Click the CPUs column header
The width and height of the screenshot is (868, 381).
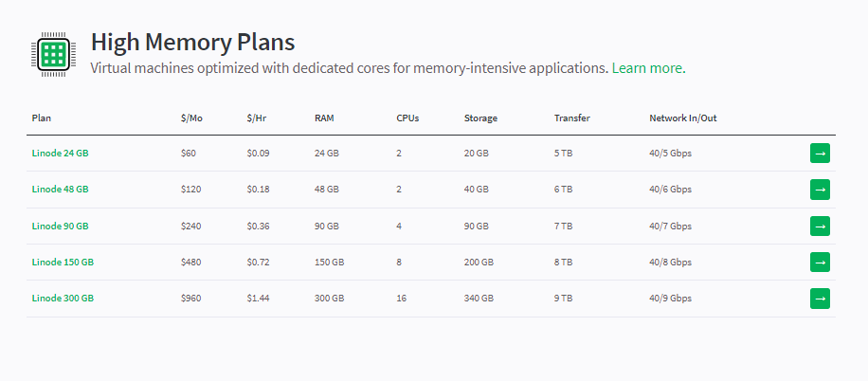tap(407, 118)
